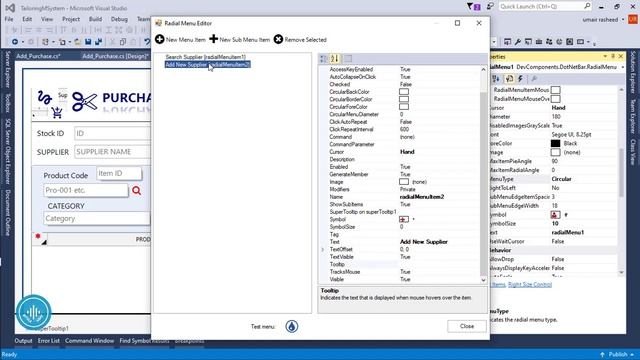
Task: Click Save All icon in toolbar
Action: [x=98, y=42]
